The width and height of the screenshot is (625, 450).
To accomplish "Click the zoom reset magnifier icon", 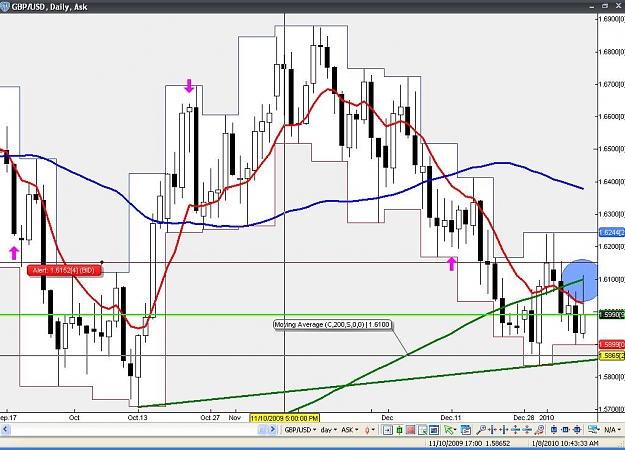I will tap(539, 430).
